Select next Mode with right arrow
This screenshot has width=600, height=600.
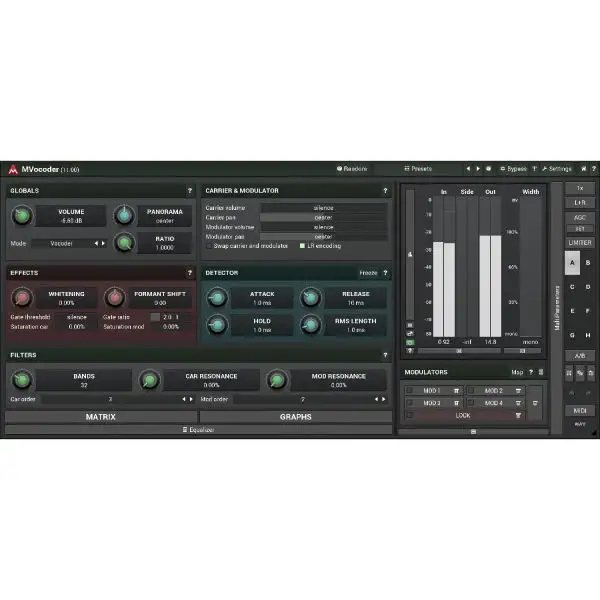[103, 243]
